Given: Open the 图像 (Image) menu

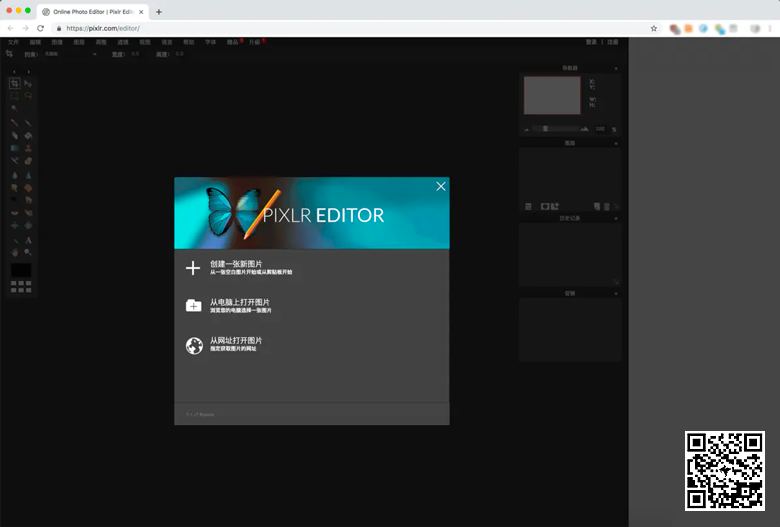Looking at the screenshot, I should coord(57,42).
